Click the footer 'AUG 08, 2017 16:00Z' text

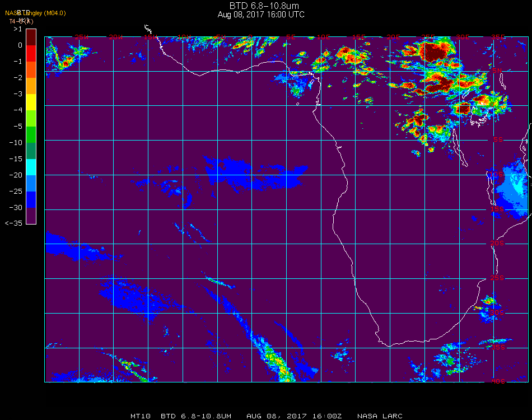(x=294, y=416)
